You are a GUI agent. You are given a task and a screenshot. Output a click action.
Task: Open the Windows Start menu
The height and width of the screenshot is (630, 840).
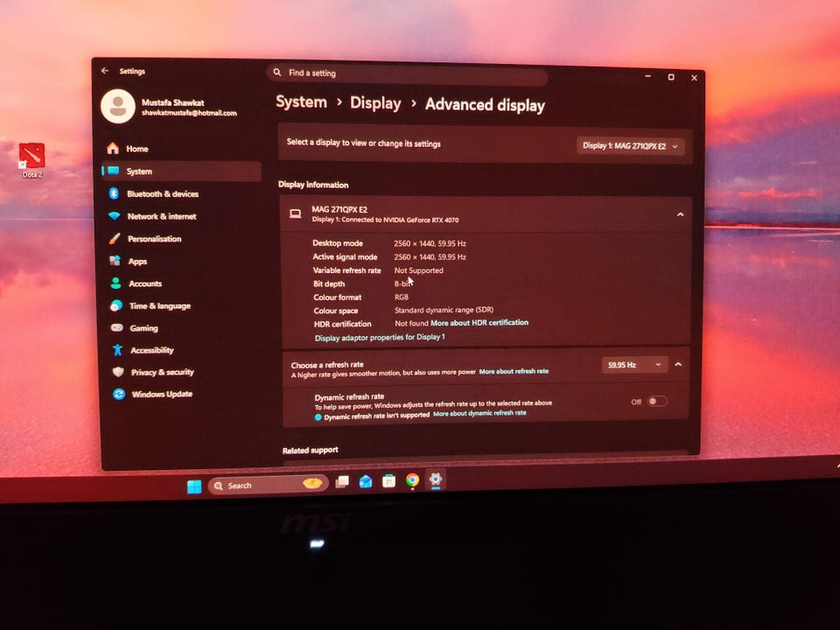coord(194,486)
